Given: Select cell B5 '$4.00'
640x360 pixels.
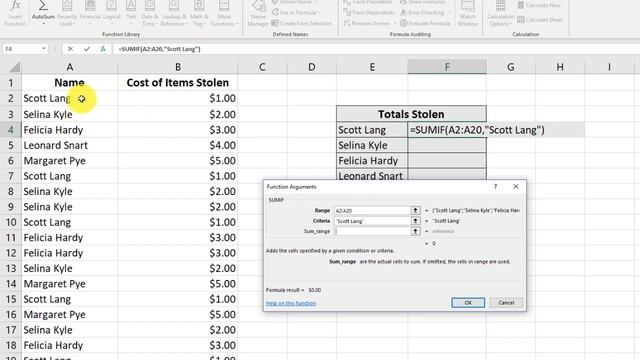Looking at the screenshot, I should click(x=178, y=145).
